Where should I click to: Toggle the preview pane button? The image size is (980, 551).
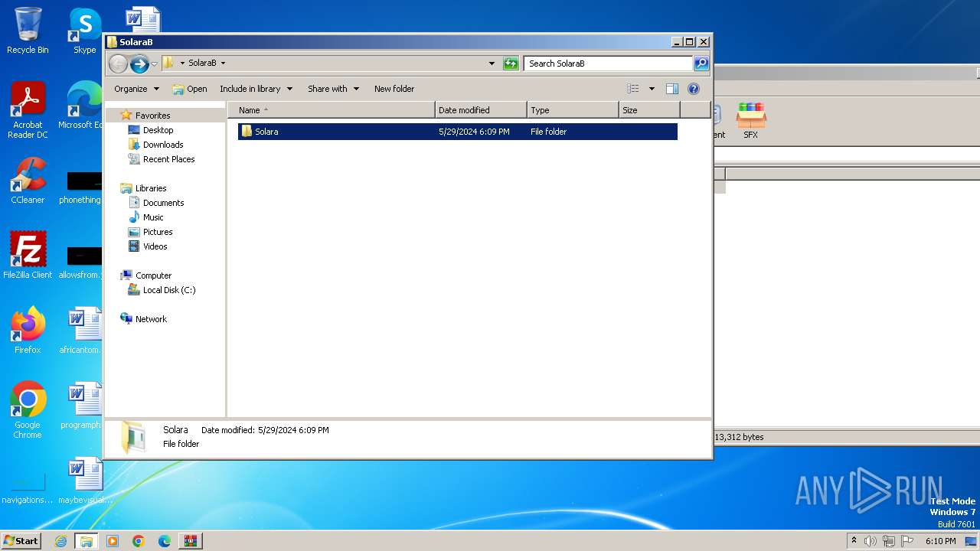coord(672,89)
